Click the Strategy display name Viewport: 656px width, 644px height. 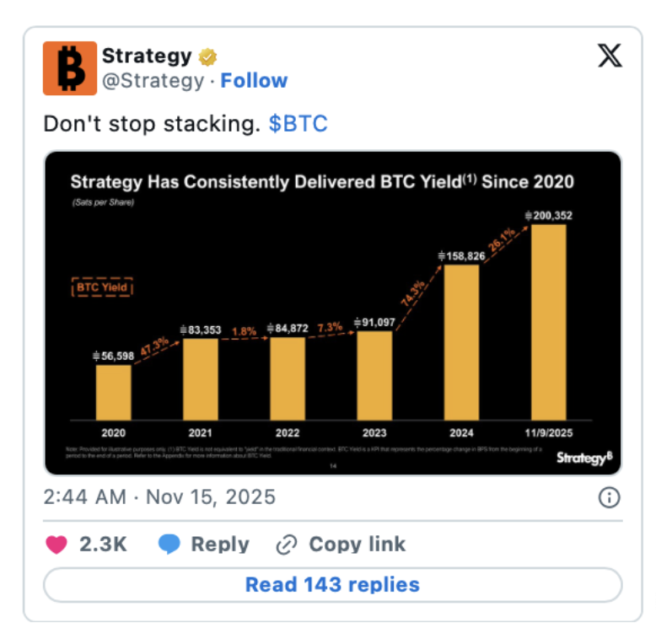(147, 56)
